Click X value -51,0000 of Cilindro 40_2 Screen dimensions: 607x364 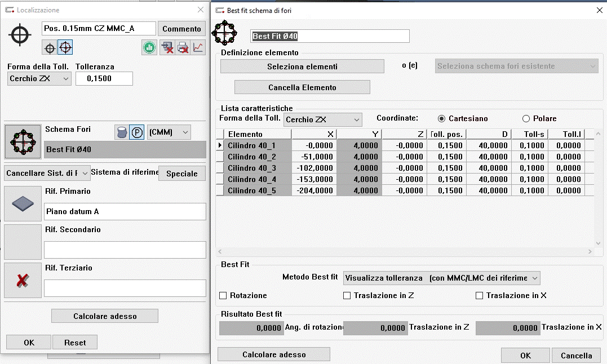click(314, 157)
